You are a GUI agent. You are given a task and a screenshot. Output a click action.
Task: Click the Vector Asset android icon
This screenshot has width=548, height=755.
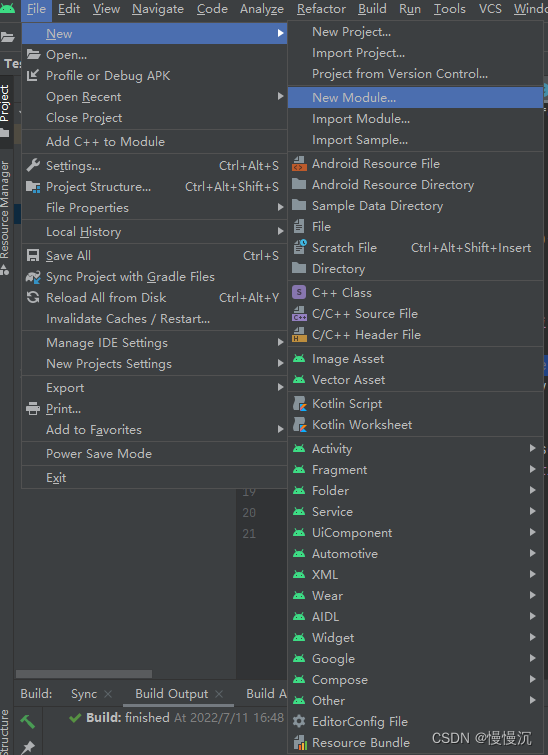tap(299, 379)
